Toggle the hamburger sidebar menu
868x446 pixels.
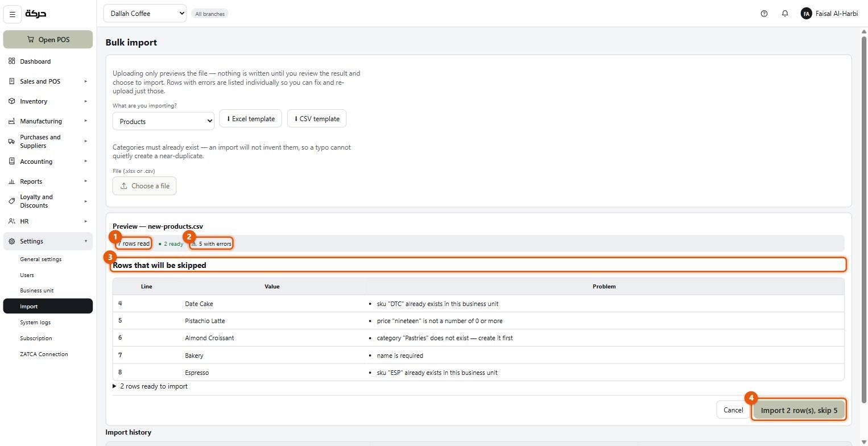point(12,14)
